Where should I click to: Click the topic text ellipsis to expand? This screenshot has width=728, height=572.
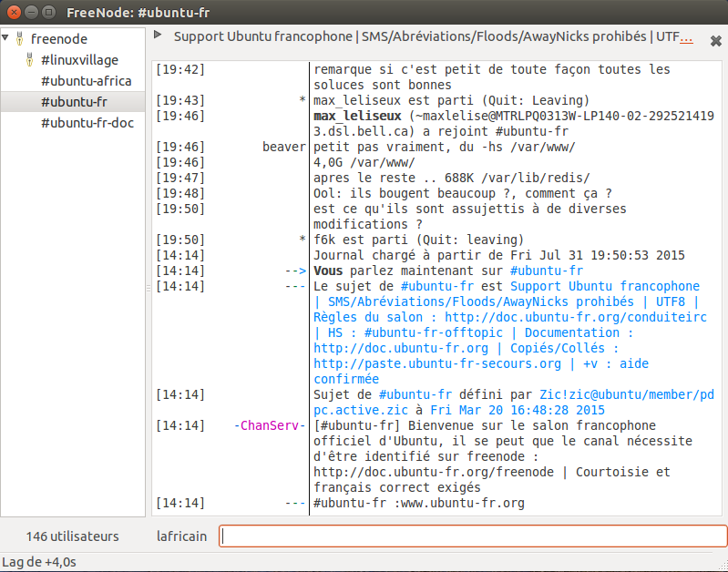tap(686, 36)
